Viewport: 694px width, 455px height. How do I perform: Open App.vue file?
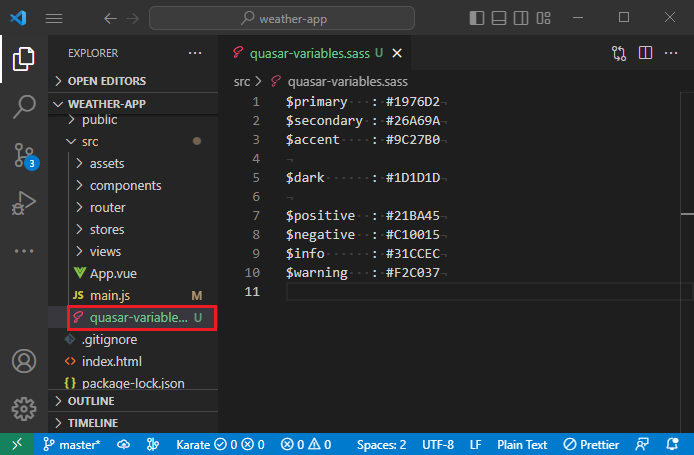click(133, 274)
